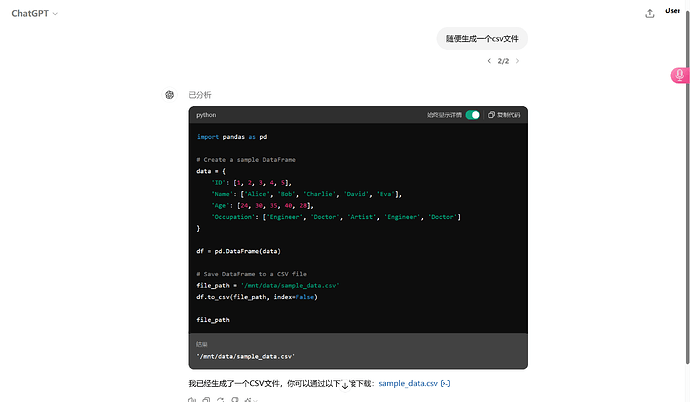Click the 'Name' list code line
This screenshot has width=690, height=402.
click(306, 194)
